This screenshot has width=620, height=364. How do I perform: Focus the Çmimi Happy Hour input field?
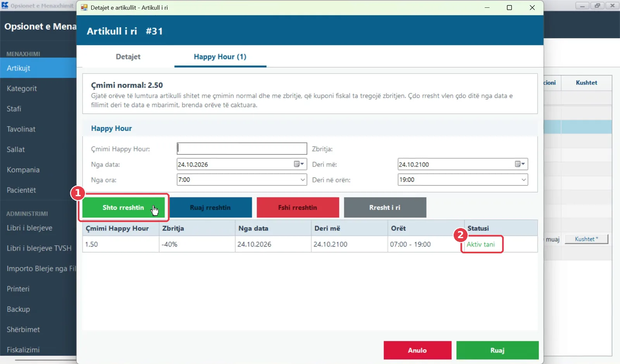pos(242,149)
